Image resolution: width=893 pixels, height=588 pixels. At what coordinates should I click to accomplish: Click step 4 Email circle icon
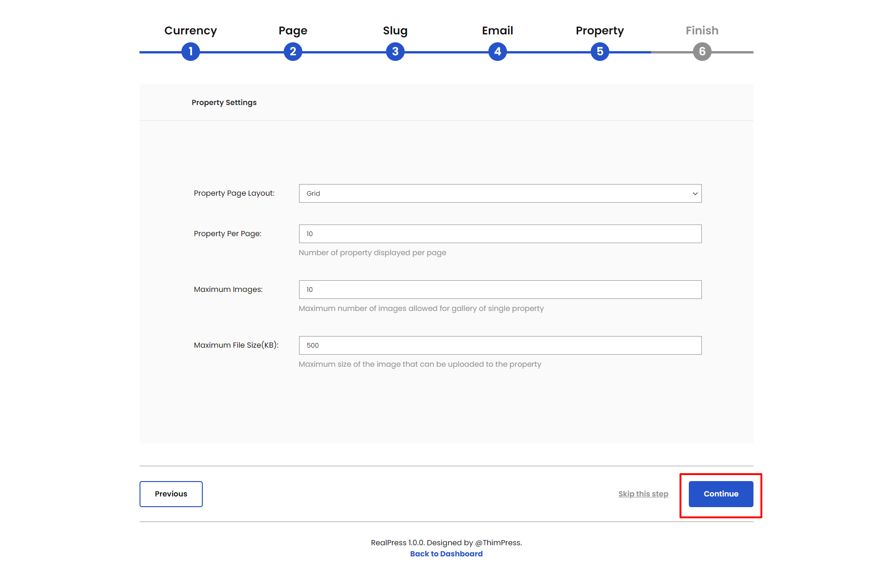498,52
